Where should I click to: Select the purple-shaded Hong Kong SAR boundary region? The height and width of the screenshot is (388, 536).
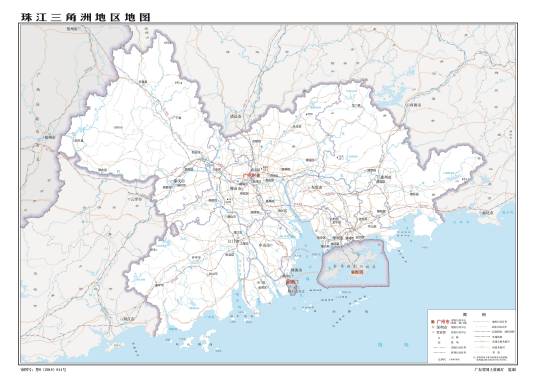[x=352, y=263]
